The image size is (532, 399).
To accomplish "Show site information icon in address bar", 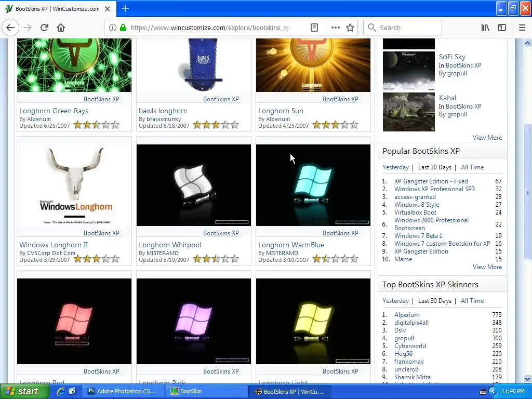I will click(112, 28).
